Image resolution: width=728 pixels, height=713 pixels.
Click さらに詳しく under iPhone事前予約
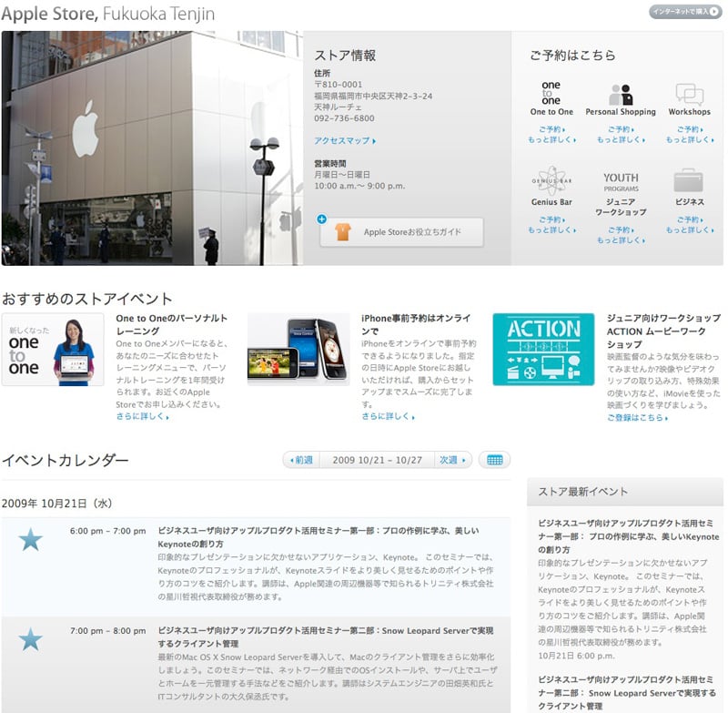[388, 416]
